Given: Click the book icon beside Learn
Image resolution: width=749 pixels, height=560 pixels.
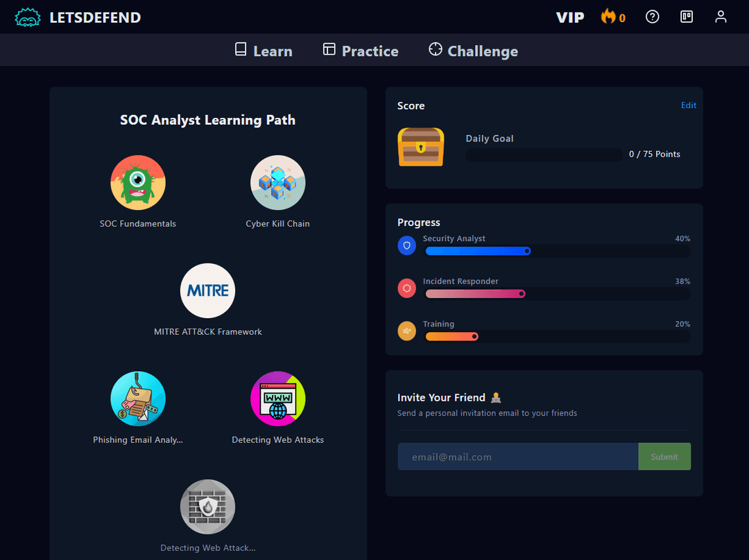Looking at the screenshot, I should pyautogui.click(x=241, y=49).
